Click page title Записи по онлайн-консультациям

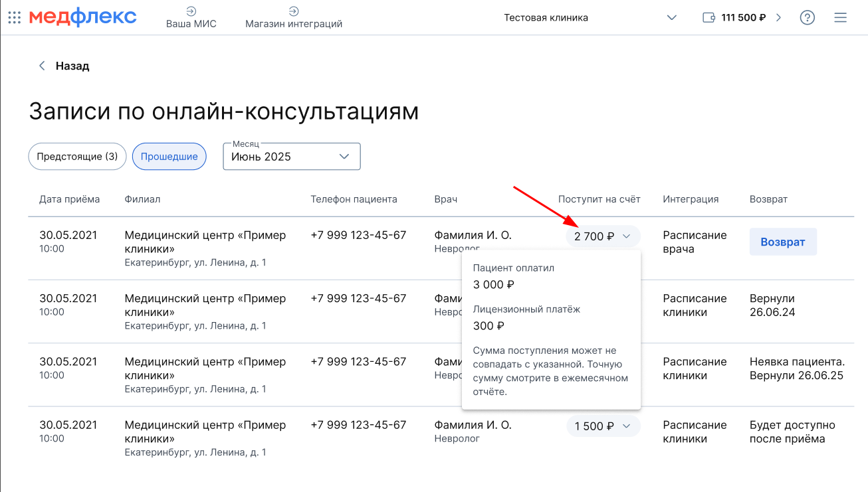click(224, 112)
